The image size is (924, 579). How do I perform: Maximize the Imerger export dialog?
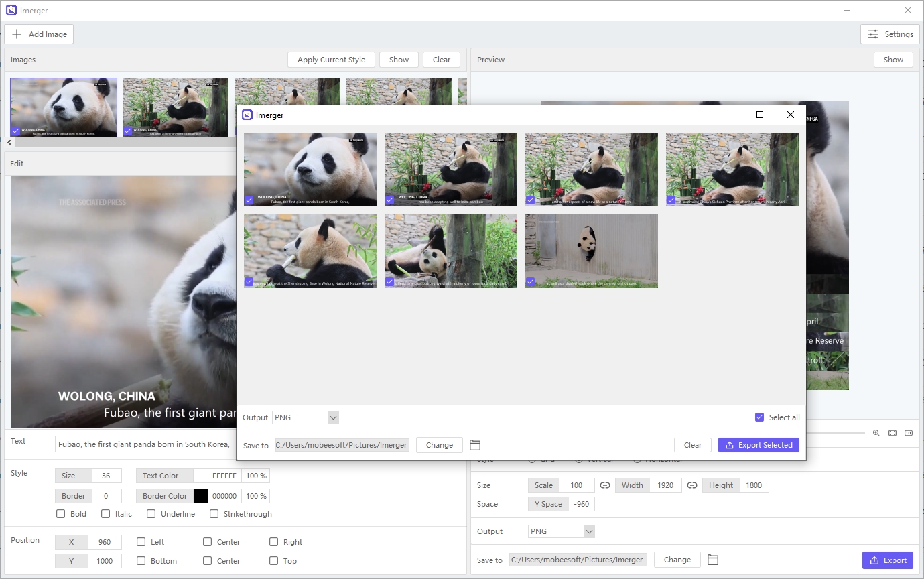[x=760, y=115]
